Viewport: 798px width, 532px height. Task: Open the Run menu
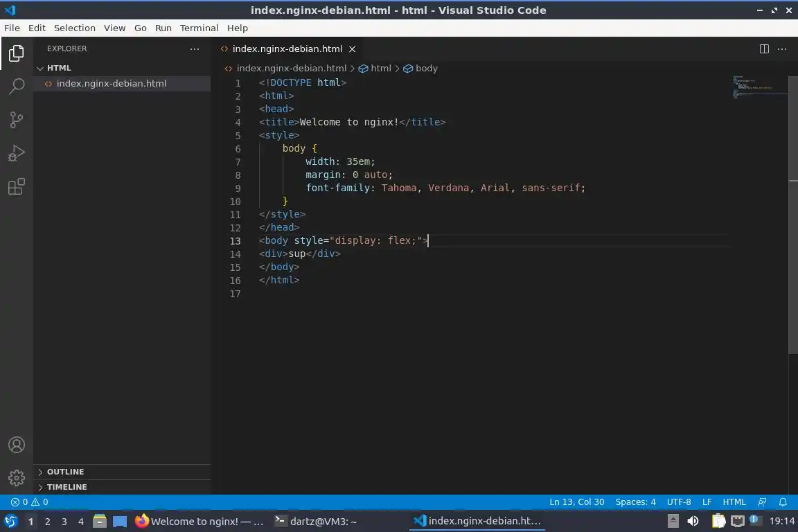163,28
